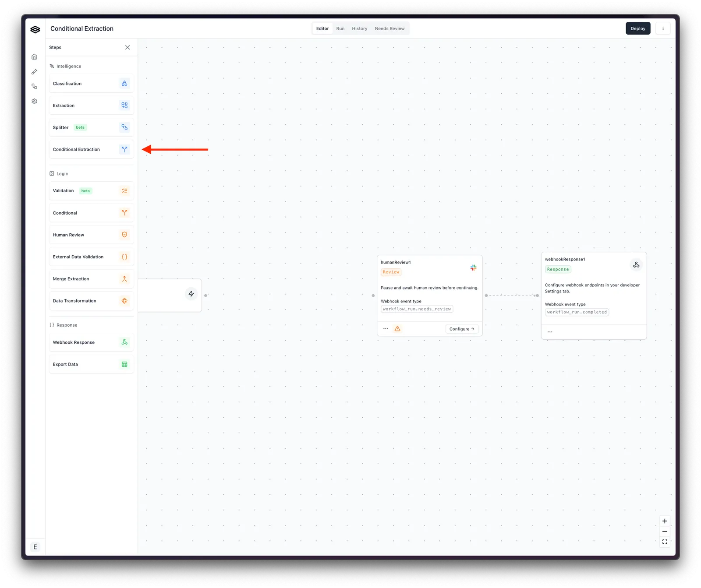Click the Conditional step icon
This screenshot has height=588, width=701.
[x=124, y=213]
